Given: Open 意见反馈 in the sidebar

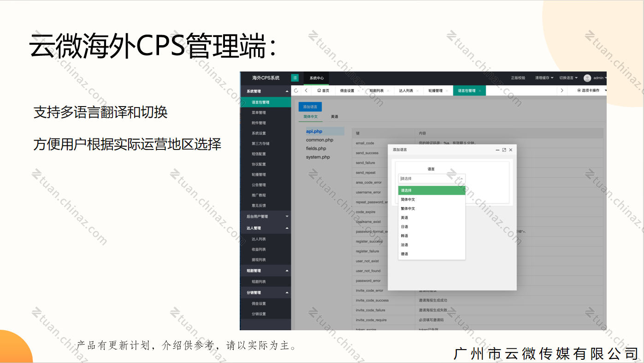Looking at the screenshot, I should (x=266, y=205).
